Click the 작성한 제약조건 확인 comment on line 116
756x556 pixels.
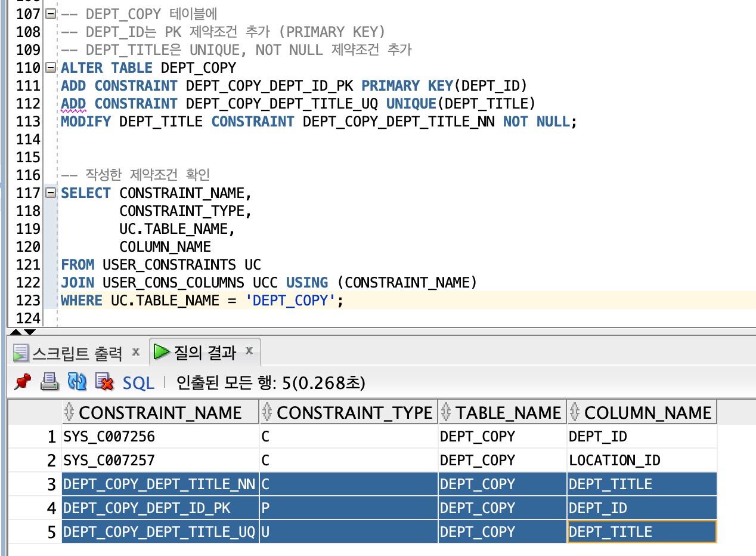click(135, 175)
